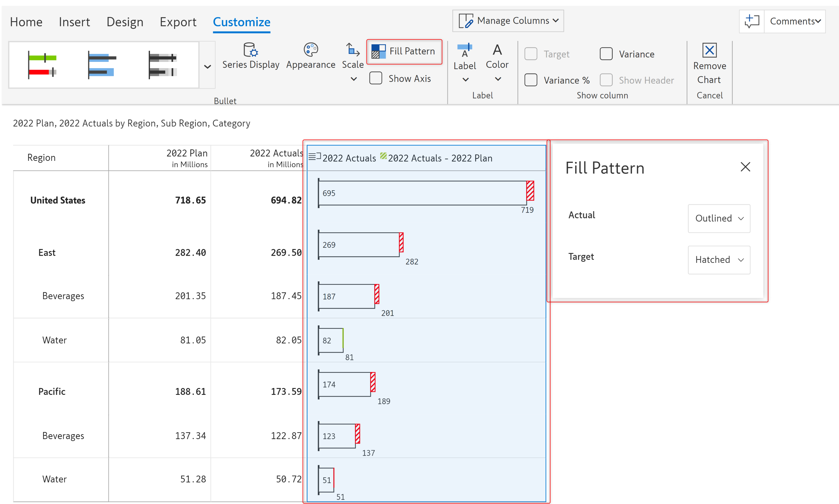Close the Fill Pattern panel
Viewport: 839px width, 504px height.
[x=745, y=167]
